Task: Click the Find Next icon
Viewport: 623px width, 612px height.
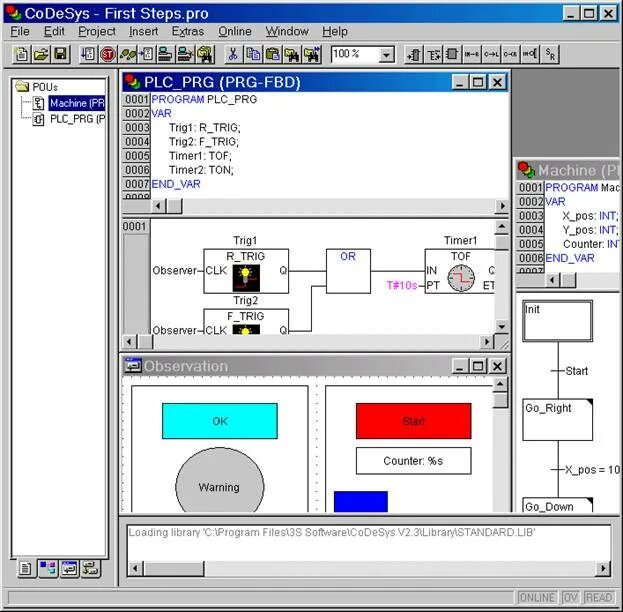Action: 312,54
